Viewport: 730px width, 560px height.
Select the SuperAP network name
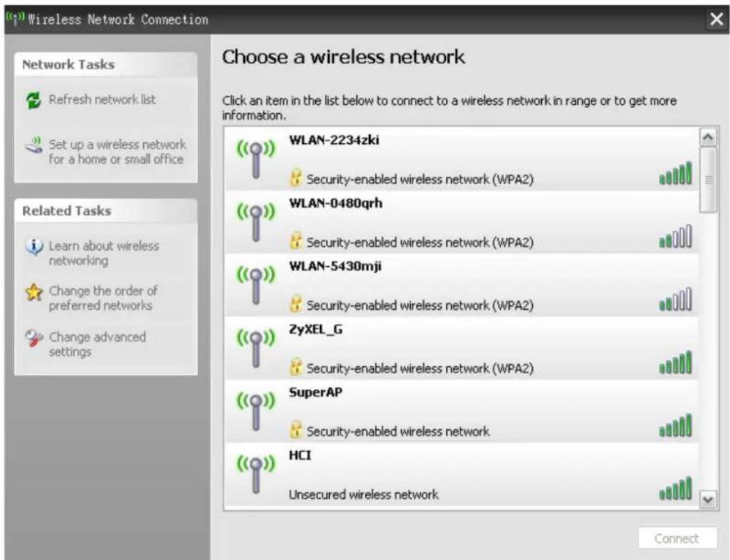click(x=315, y=392)
